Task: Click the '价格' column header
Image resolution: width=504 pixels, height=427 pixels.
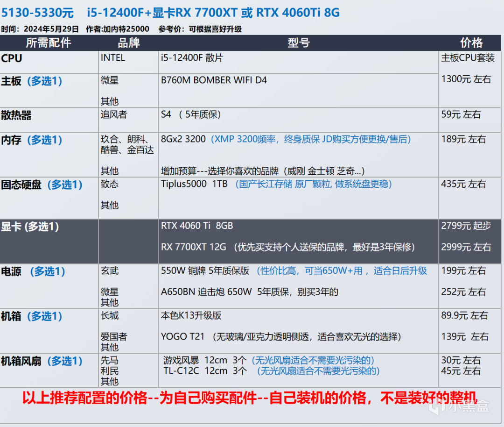Action: (471, 43)
